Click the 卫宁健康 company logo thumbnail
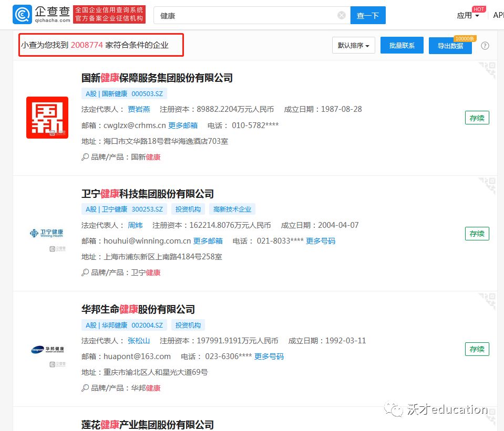Screen dimensions: 504x431 point(47,233)
